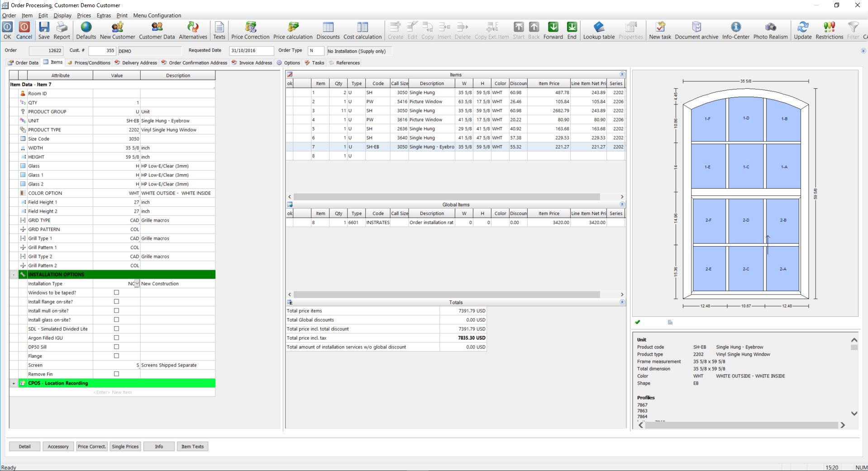
Task: Click the Requested Date field
Action: pyautogui.click(x=251, y=51)
